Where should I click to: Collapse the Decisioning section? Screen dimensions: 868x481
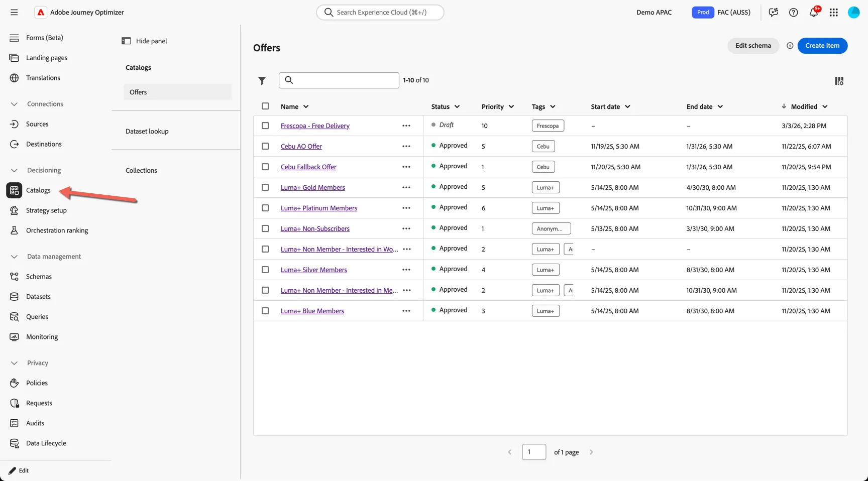coord(14,170)
